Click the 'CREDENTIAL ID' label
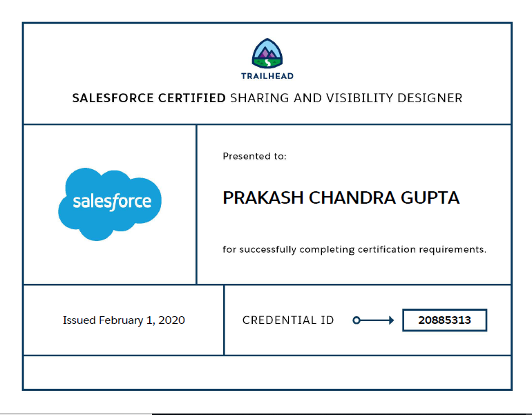 (x=288, y=320)
